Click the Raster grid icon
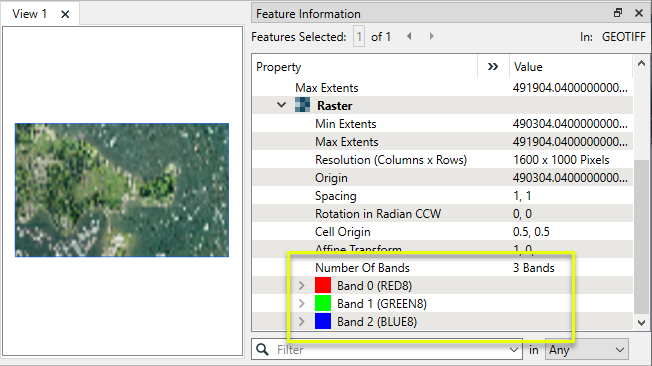The width and height of the screenshot is (652, 366). tap(302, 105)
